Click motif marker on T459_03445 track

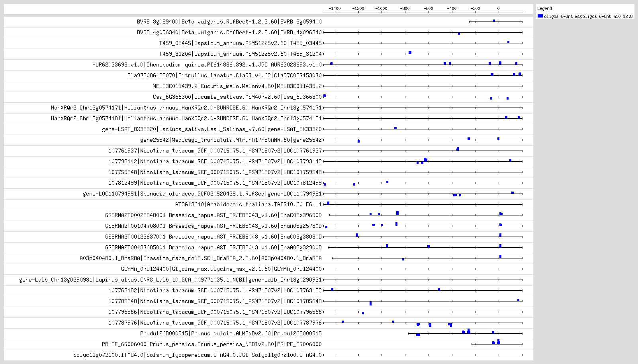(509, 42)
